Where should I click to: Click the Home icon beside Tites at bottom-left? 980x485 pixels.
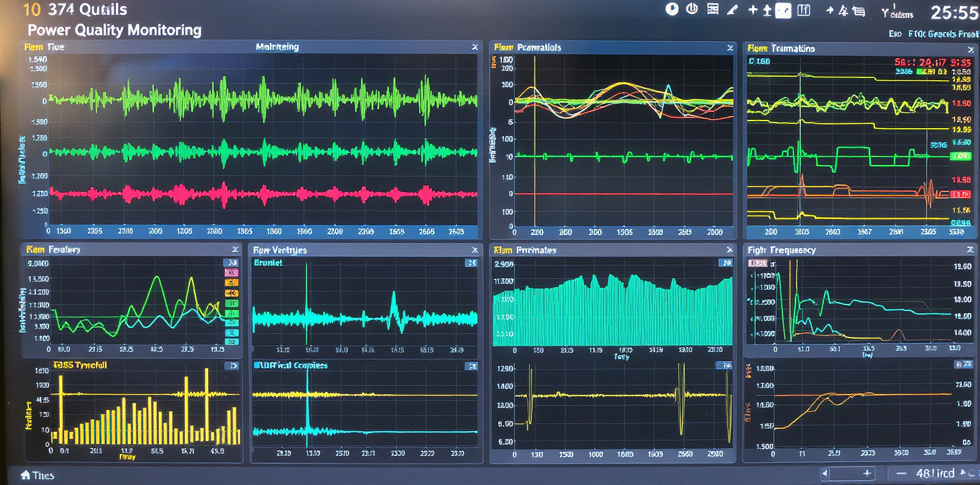26,475
